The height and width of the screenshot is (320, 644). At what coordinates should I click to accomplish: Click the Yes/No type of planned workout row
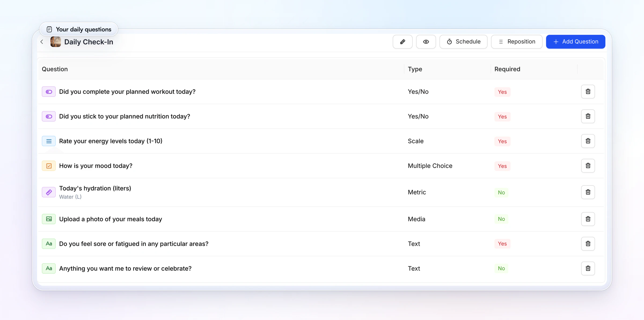click(418, 92)
